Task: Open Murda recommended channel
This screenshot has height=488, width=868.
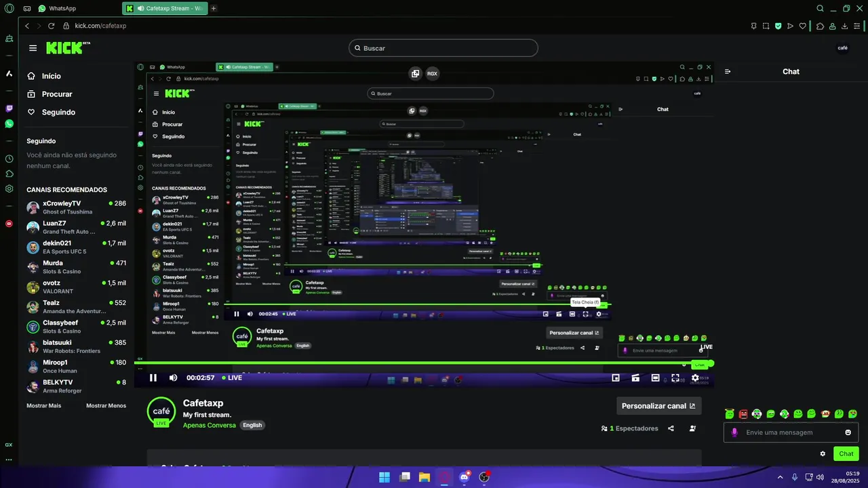Action: pos(76,267)
